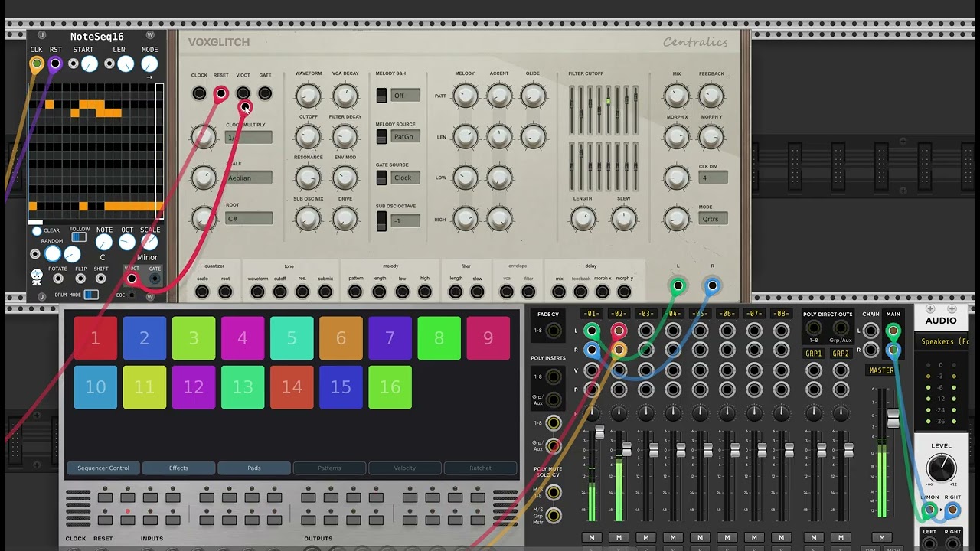The image size is (980, 551).
Task: Click the DRIVE knob on Centralics
Action: pos(345,219)
